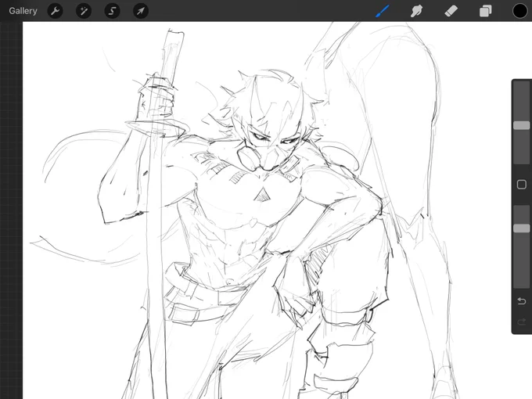Open the Actions wrench menu
The width and height of the screenshot is (532, 399).
coord(55,11)
